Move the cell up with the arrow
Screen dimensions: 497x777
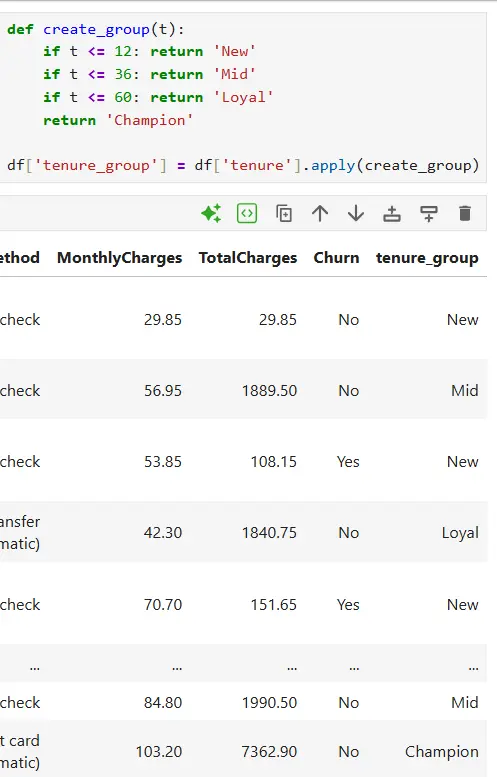pyautogui.click(x=320, y=214)
